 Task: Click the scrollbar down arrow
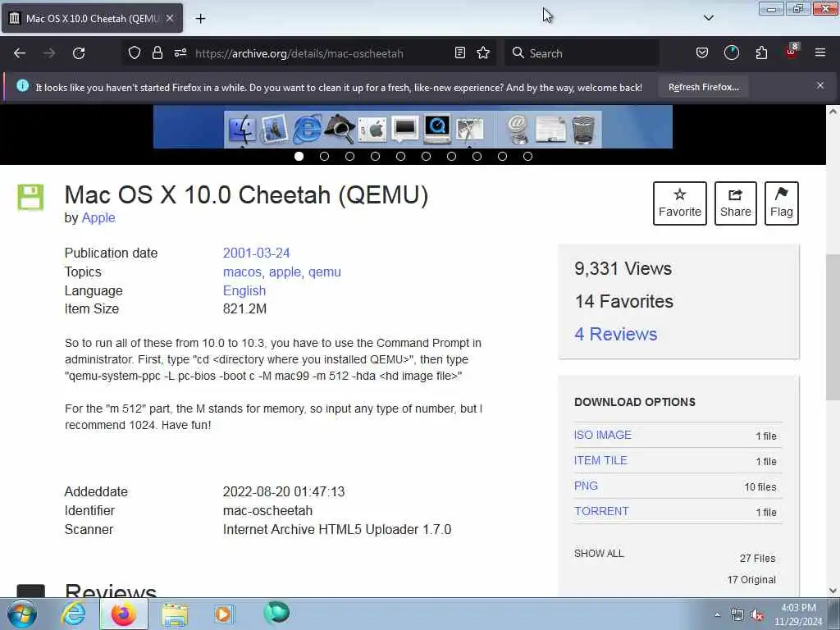[x=833, y=591]
